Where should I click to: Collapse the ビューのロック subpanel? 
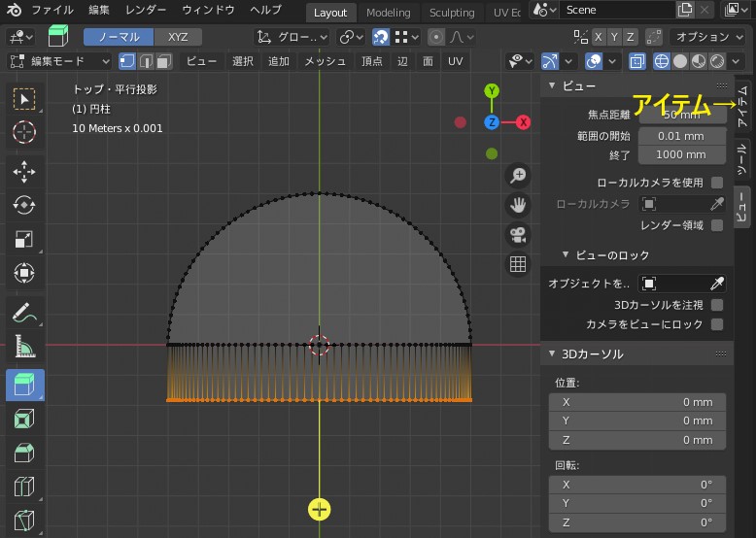566,254
